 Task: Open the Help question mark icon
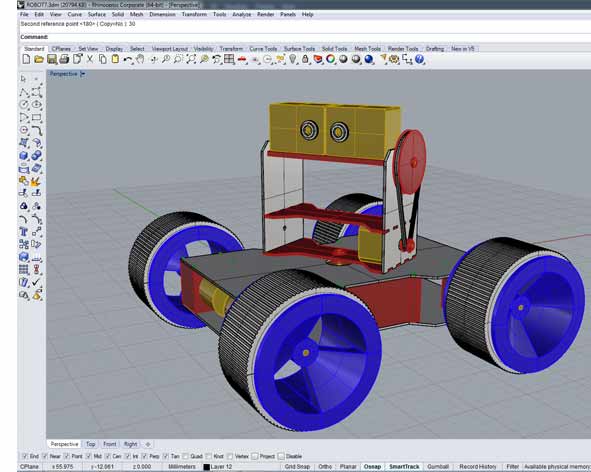coord(420,59)
